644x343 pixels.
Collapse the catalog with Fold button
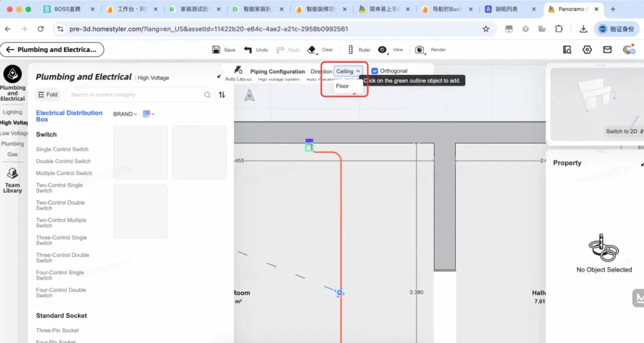pos(47,95)
